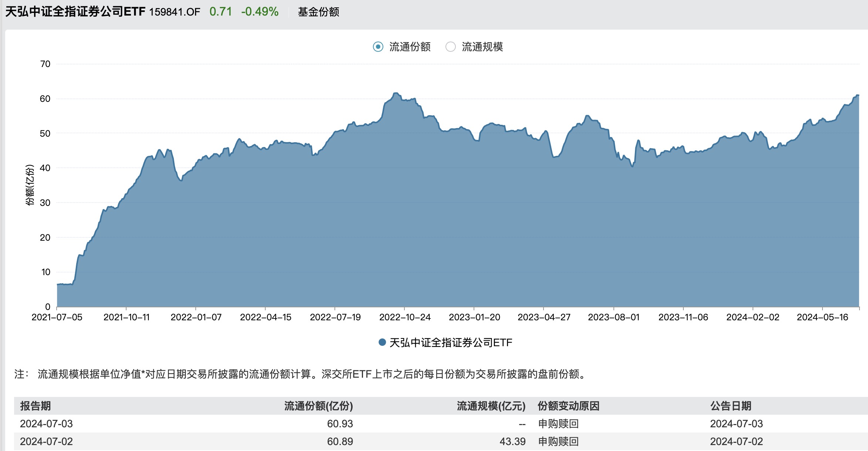Viewport: 868px width, 451px height.
Task: Click 申购赎回 in the 2024-07-03 row
Action: tap(558, 424)
